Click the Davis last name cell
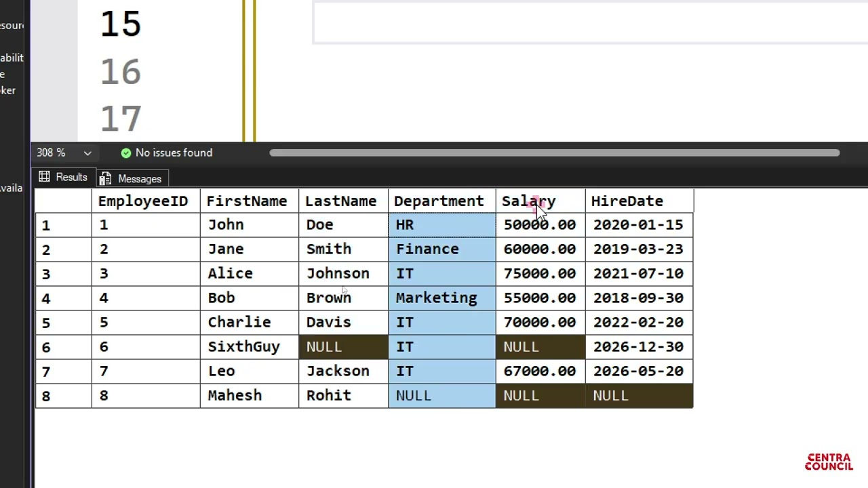The image size is (868, 488). [x=343, y=323]
